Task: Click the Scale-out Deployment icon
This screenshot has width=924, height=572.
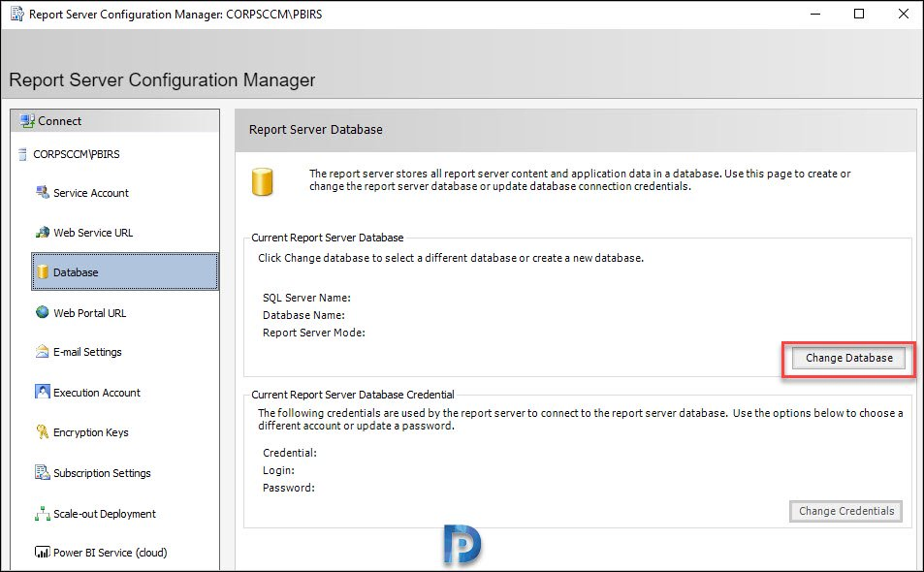Action: (43, 513)
